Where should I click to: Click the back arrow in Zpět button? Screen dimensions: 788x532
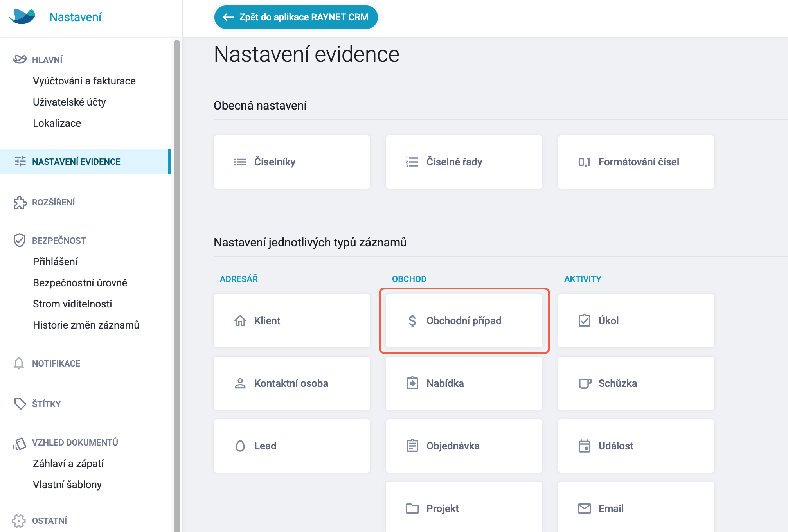[228, 17]
